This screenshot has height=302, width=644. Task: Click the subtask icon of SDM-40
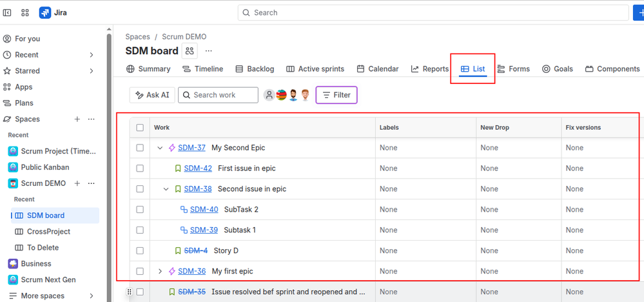[184, 210]
